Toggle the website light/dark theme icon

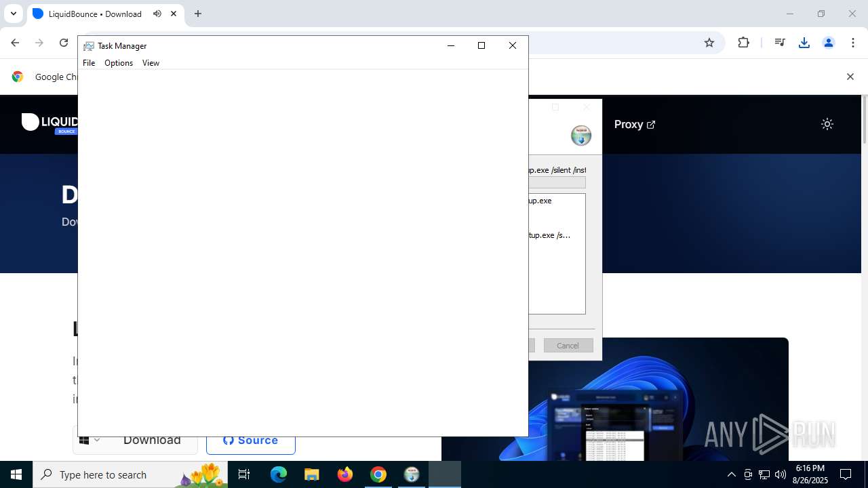coord(827,124)
